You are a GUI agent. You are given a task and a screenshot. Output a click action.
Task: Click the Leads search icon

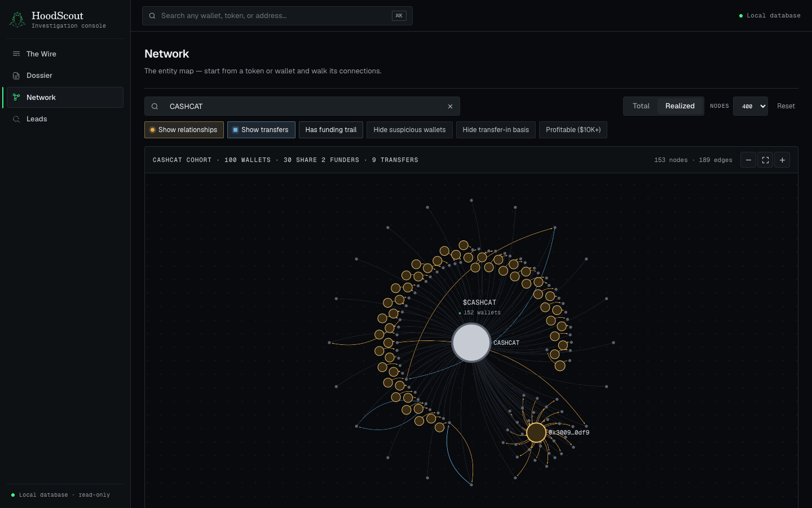(16, 119)
